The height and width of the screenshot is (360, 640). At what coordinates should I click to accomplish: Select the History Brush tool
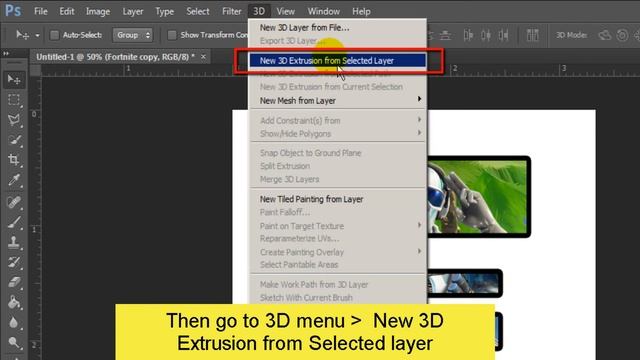(x=14, y=262)
